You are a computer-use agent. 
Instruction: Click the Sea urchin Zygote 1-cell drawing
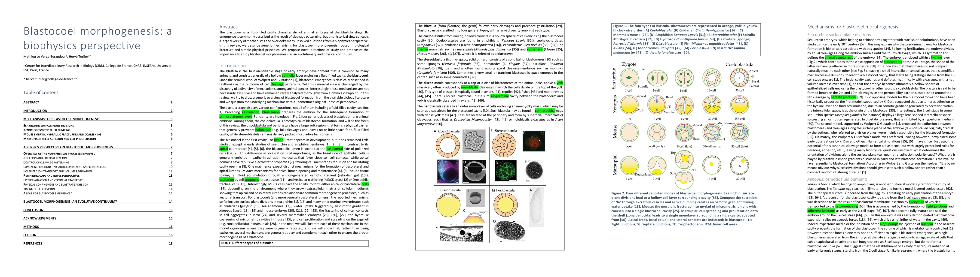[x=629, y=78]
